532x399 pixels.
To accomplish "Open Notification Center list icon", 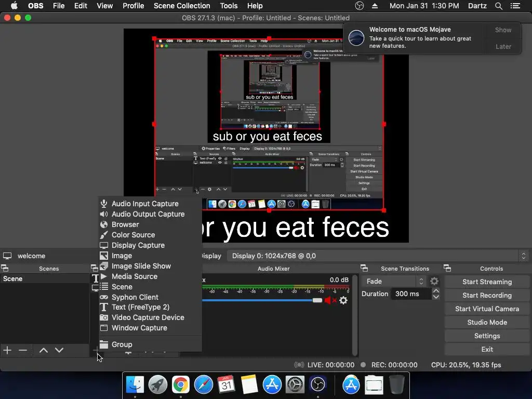I will [515, 6].
